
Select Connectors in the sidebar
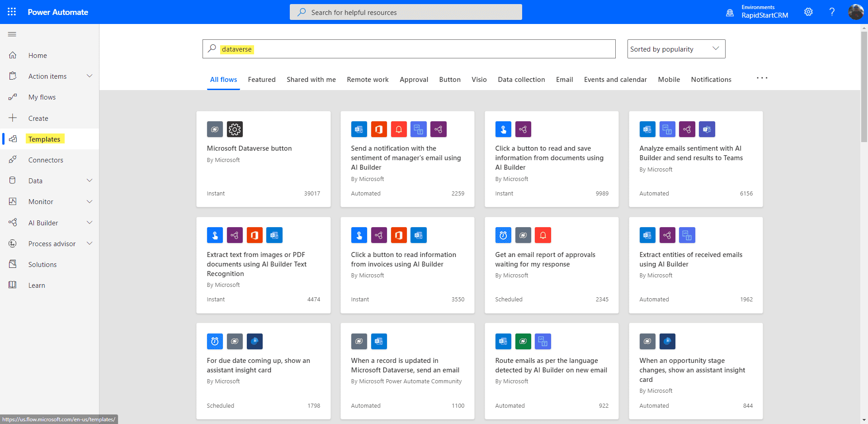(46, 160)
